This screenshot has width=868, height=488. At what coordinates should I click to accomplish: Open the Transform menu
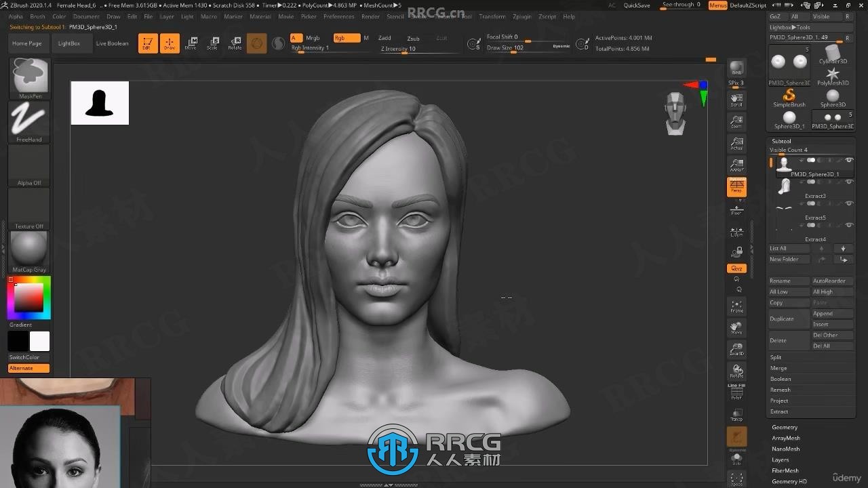(492, 16)
